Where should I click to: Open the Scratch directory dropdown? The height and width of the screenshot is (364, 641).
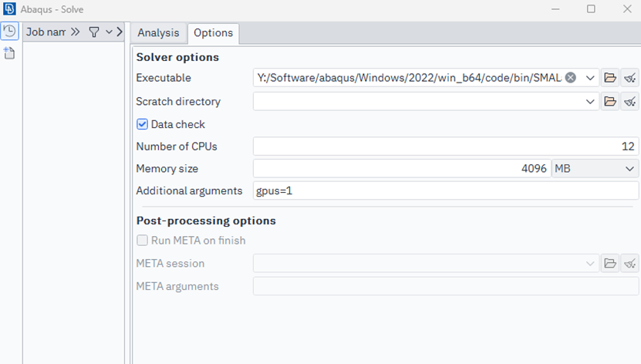(590, 101)
